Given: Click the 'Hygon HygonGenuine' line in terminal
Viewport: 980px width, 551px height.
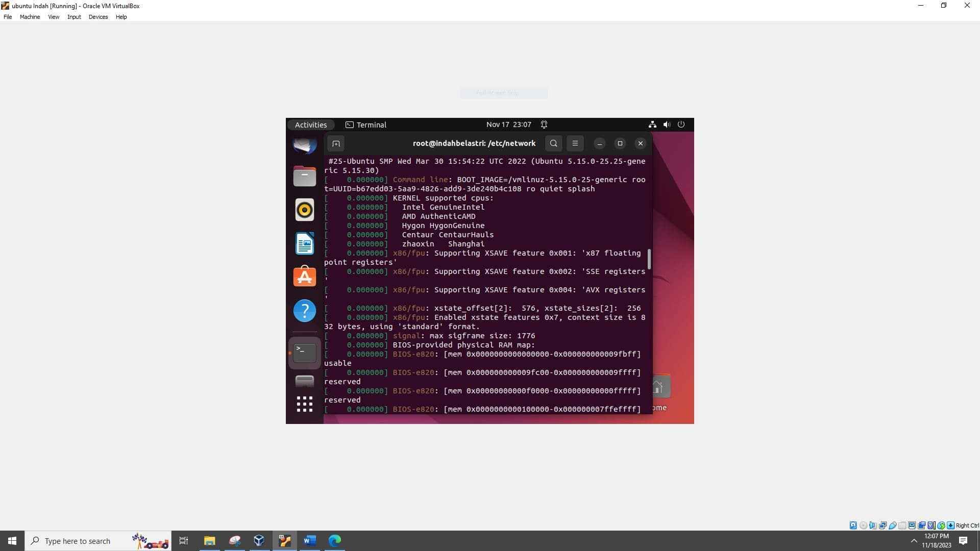Looking at the screenshot, I should (443, 226).
